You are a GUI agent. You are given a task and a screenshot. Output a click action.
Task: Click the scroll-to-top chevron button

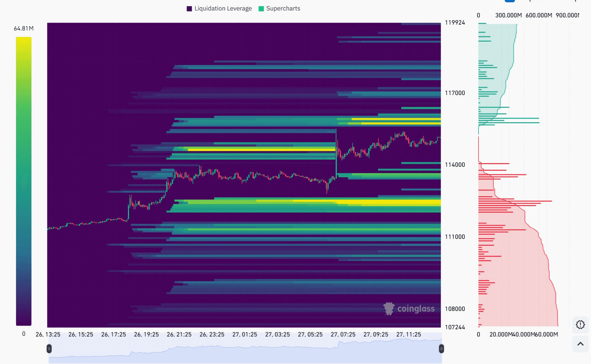(x=580, y=344)
